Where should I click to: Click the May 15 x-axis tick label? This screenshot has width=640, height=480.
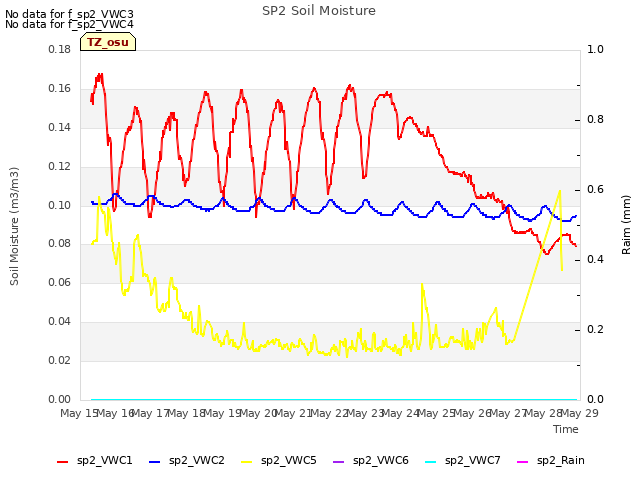pos(79,413)
